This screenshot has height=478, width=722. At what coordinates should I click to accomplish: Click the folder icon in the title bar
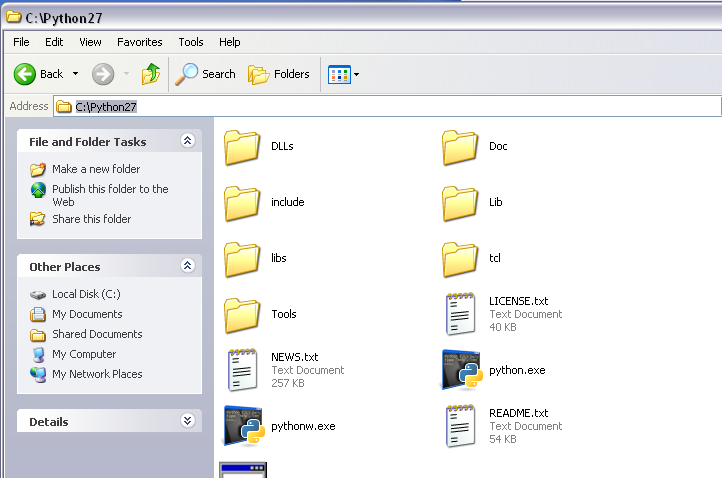coord(14,17)
